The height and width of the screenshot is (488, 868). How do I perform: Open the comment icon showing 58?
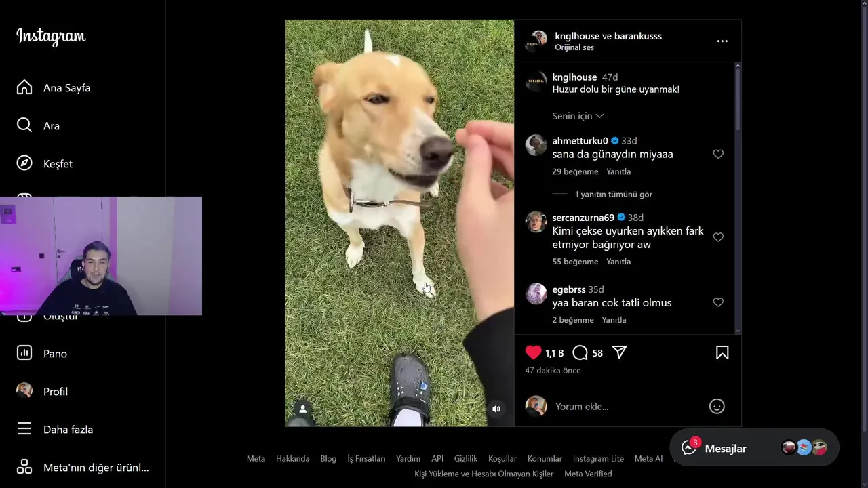[580, 352]
